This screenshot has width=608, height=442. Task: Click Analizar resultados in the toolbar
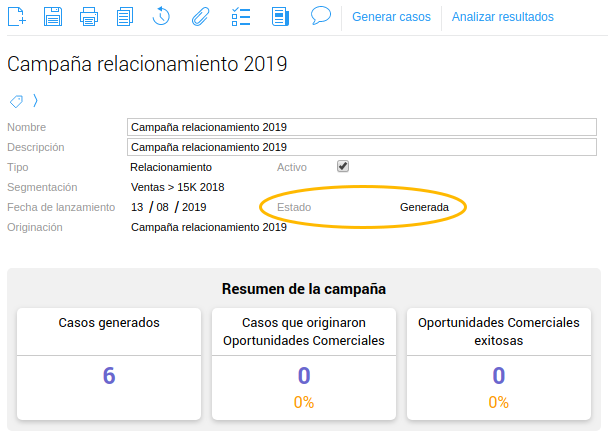pos(502,17)
